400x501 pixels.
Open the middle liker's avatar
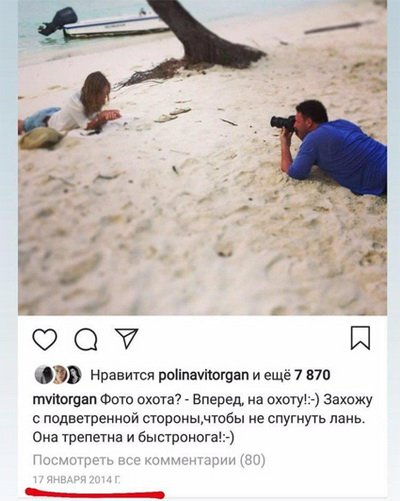(x=58, y=375)
